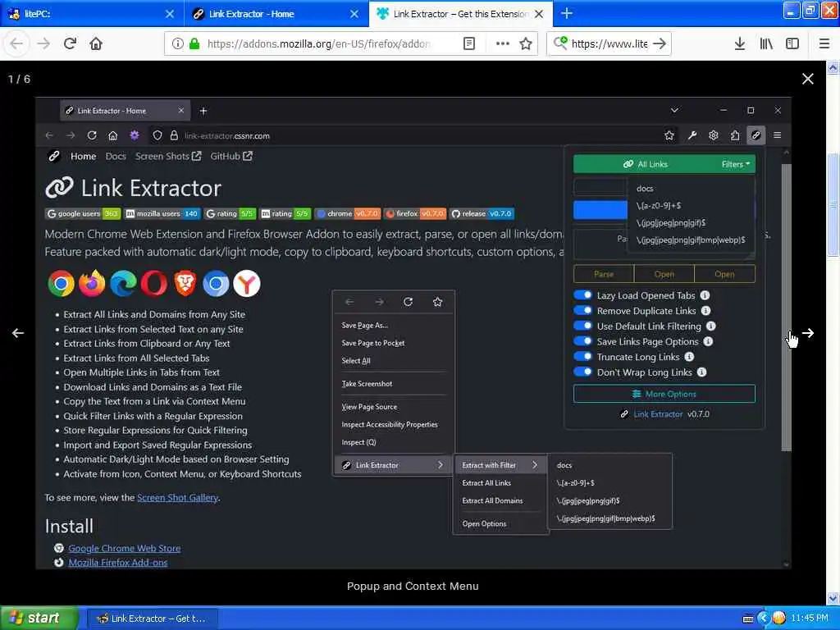Viewport: 840px width, 630px height.
Task: Click the Google Chrome Web Store link
Action: pos(125,548)
